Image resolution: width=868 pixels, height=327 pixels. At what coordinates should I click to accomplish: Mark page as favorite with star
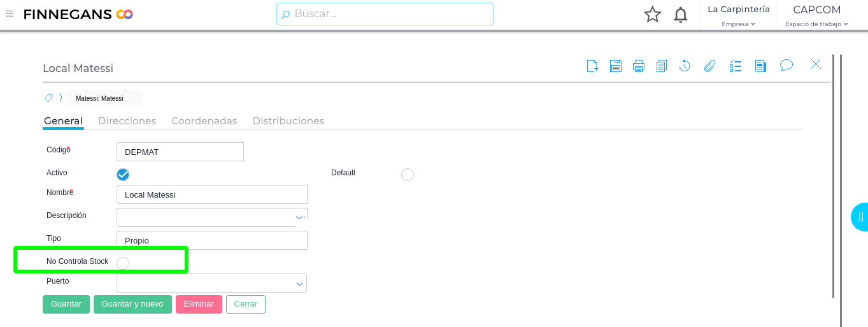tap(652, 15)
